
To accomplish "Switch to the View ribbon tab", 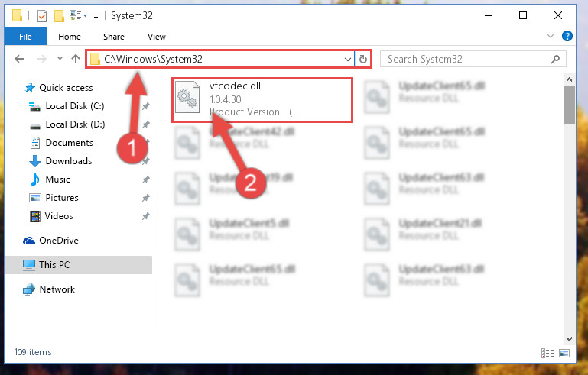I will [x=157, y=37].
